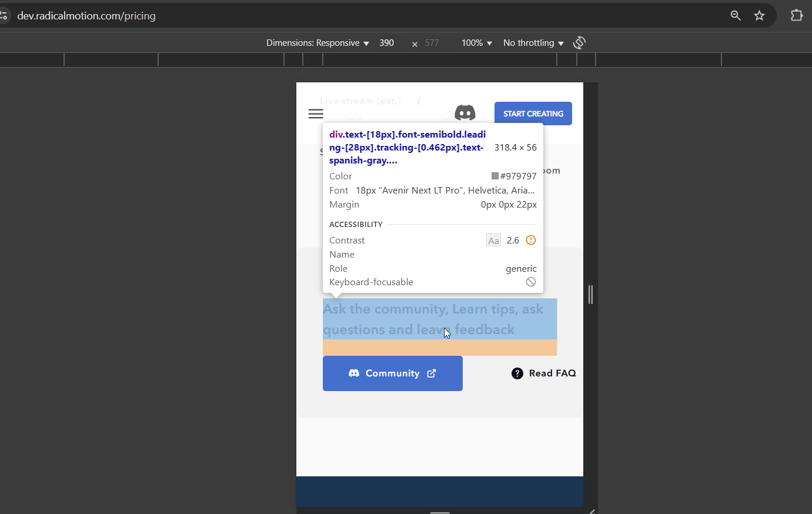812x514 pixels.
Task: Open the Dimensions: Responsive dropdown
Action: (318, 43)
